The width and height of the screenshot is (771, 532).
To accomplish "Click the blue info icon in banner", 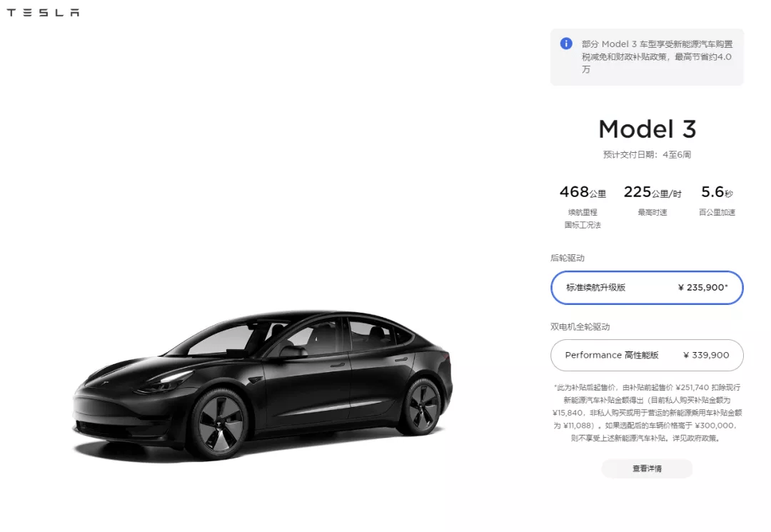I will (566, 44).
